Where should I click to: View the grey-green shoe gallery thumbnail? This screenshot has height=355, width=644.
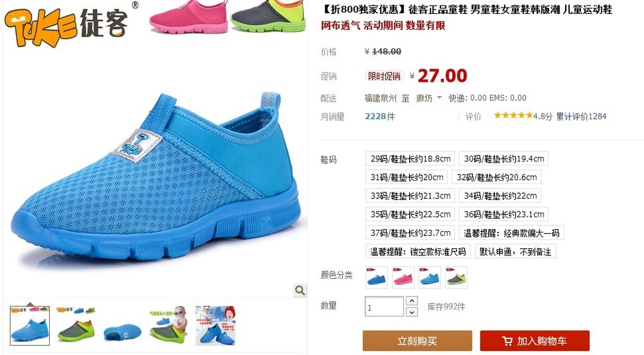tap(76, 325)
